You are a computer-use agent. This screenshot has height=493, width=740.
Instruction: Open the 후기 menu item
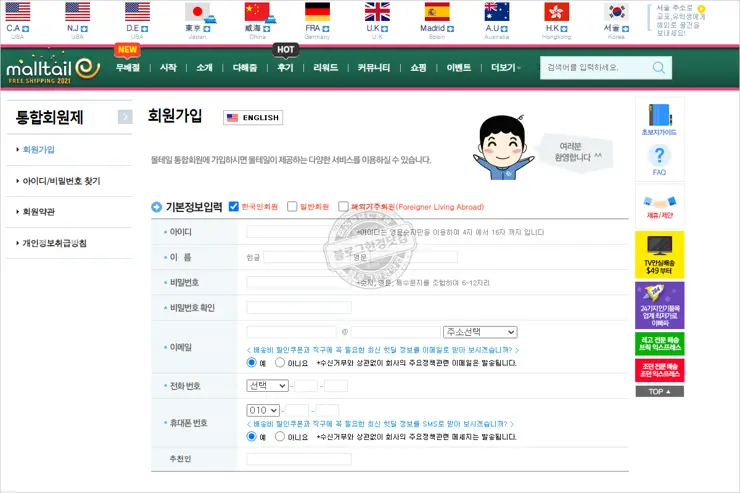[x=285, y=67]
